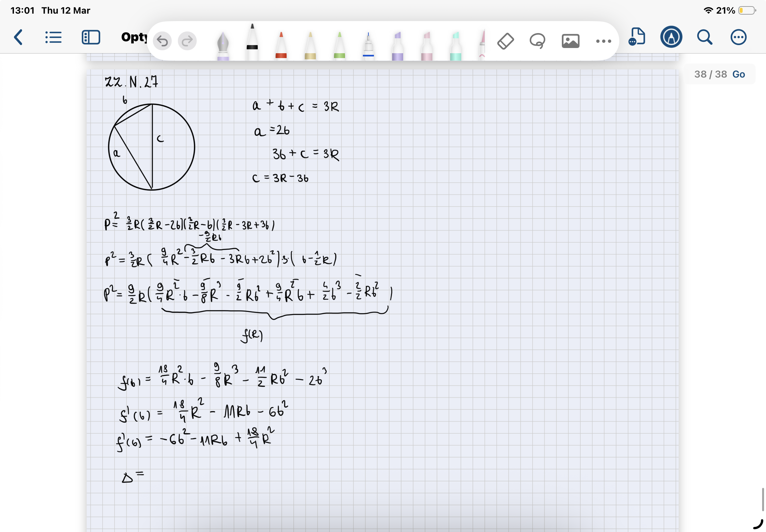This screenshot has width=766, height=532.
Task: Expand more toolbar options
Action: (603, 41)
